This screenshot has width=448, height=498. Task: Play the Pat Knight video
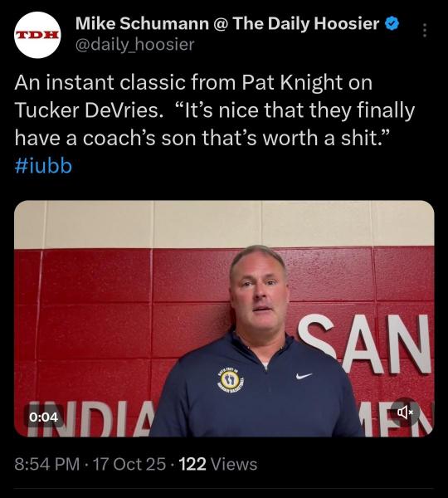(x=224, y=319)
